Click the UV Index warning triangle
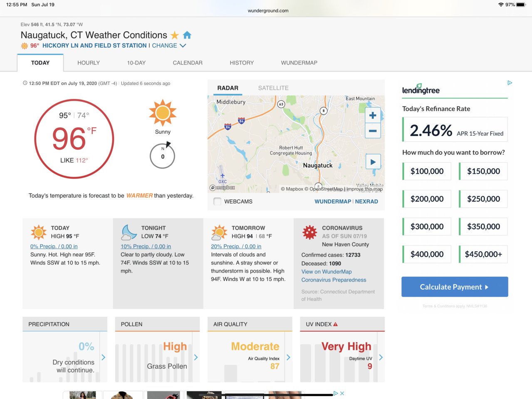This screenshot has width=532, height=399. pyautogui.click(x=335, y=324)
